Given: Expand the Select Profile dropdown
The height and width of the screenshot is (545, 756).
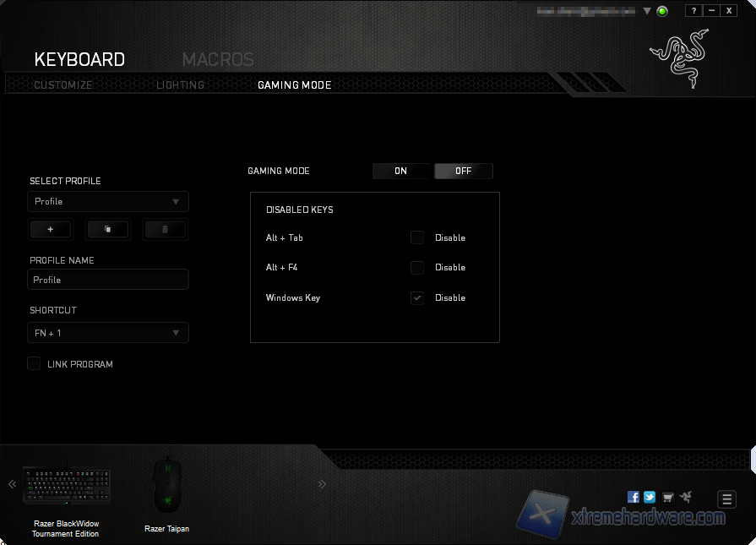Looking at the screenshot, I should click(x=108, y=202).
